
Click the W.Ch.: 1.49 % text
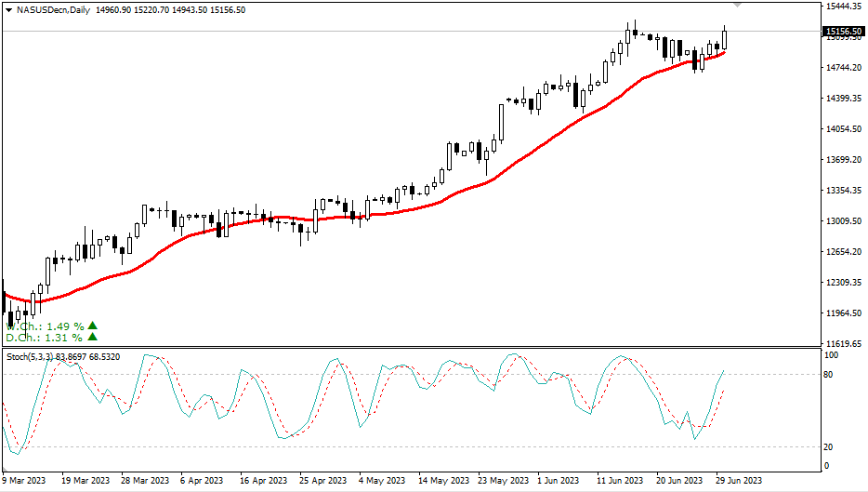[x=45, y=326]
